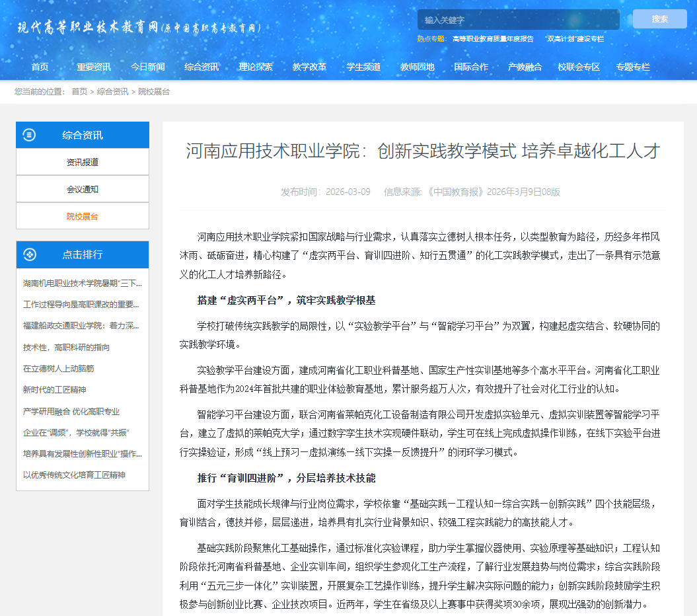Open the 资讯报道 sidebar tab

tap(83, 162)
